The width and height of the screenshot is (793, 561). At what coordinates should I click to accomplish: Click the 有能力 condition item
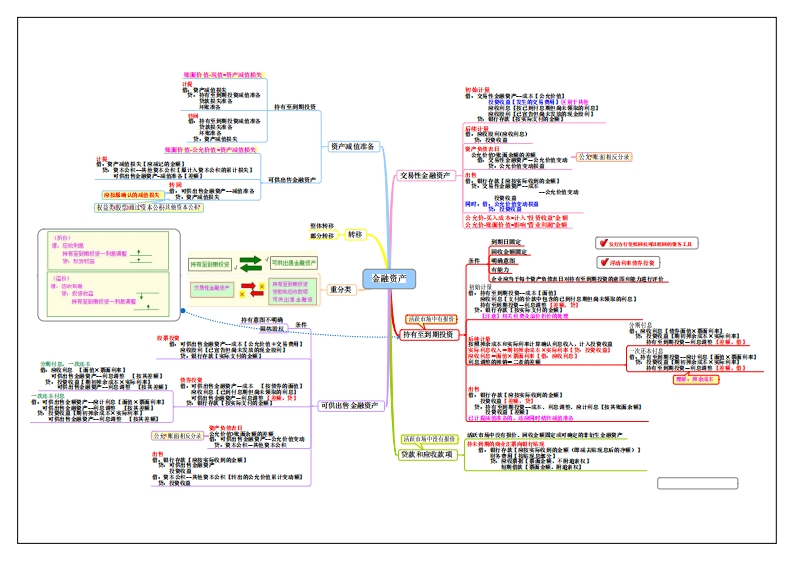[x=500, y=270]
